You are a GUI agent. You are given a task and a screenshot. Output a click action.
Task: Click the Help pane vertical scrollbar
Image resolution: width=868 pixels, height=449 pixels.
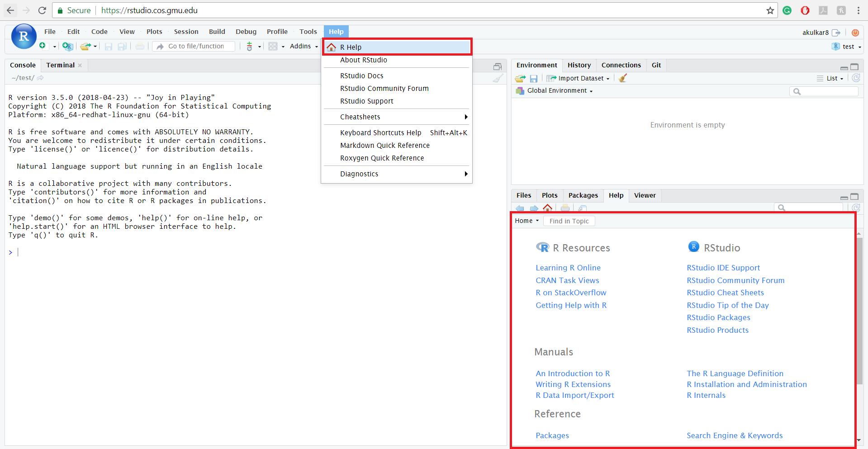(859, 312)
